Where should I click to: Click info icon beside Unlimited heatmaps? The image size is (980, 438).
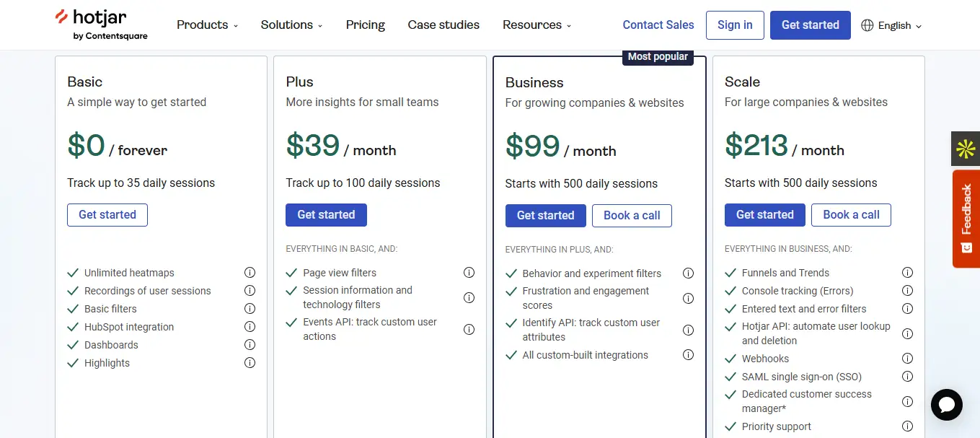[250, 273]
